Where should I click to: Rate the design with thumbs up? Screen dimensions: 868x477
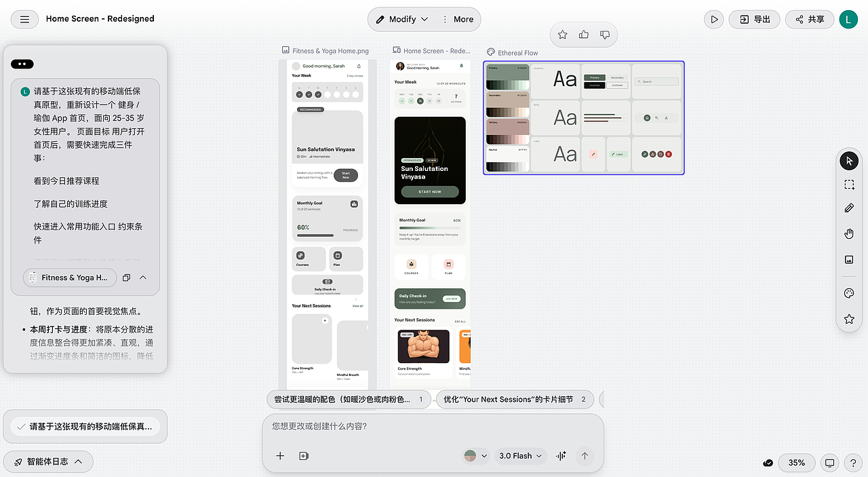click(x=583, y=35)
